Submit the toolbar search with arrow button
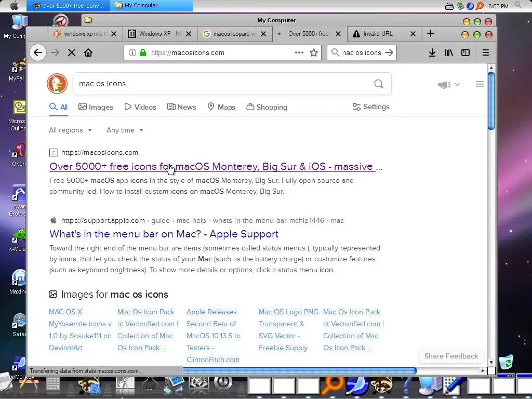The height and width of the screenshot is (399, 532). (389, 52)
